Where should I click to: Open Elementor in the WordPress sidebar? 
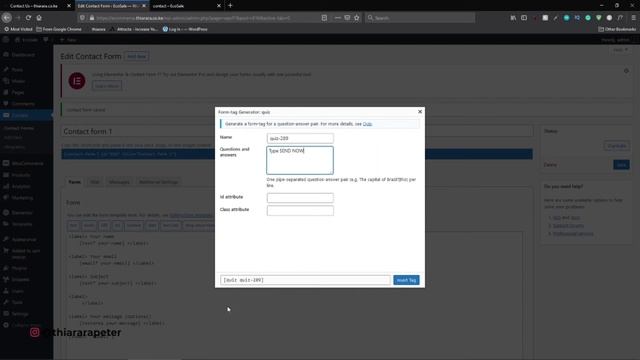21,213
